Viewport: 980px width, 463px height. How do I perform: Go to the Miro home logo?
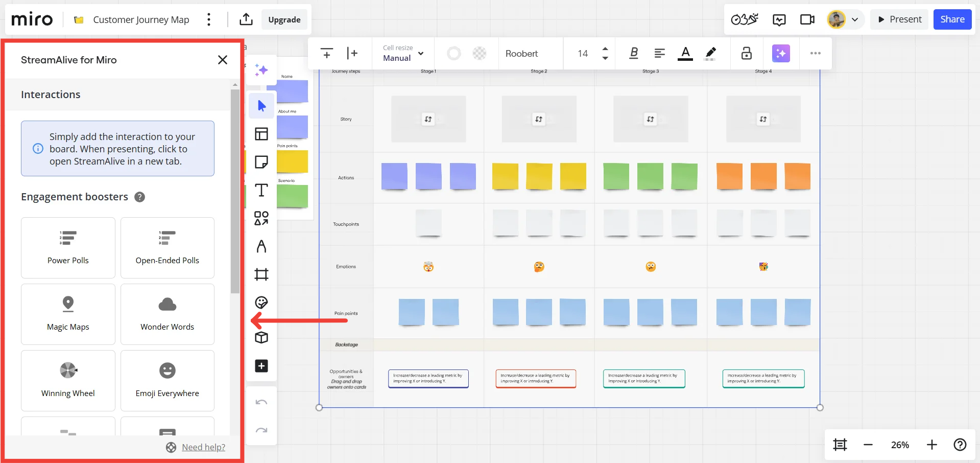(32, 19)
